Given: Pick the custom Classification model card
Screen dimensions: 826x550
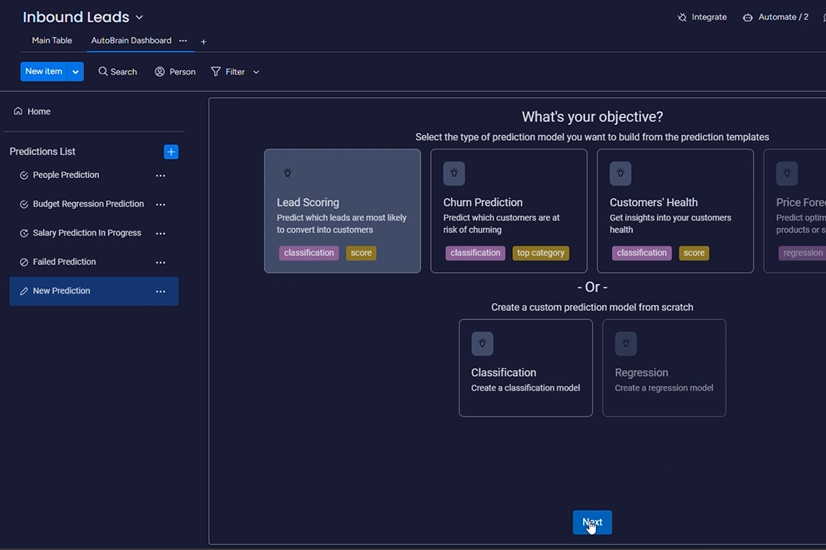Looking at the screenshot, I should click(525, 367).
